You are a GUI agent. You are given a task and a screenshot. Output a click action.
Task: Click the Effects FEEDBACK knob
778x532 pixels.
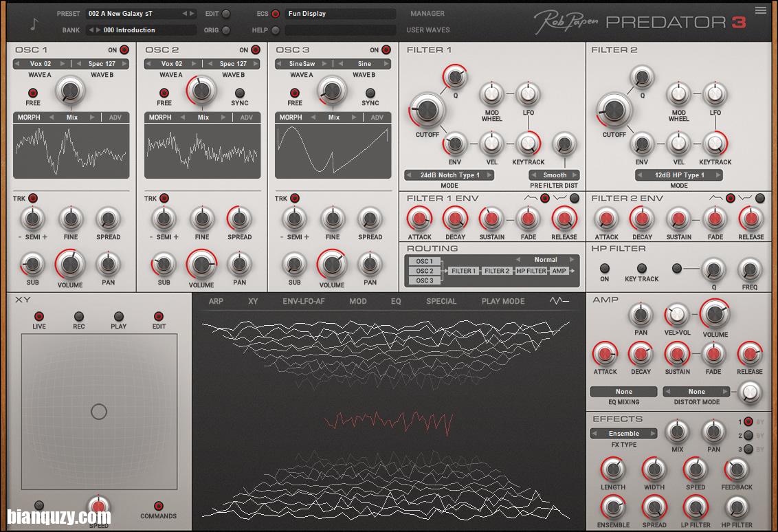coord(736,469)
